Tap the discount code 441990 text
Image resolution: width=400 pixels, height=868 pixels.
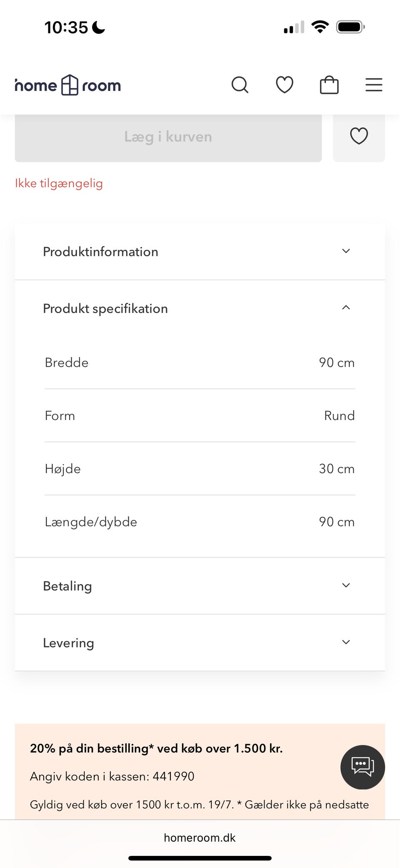tap(174, 776)
